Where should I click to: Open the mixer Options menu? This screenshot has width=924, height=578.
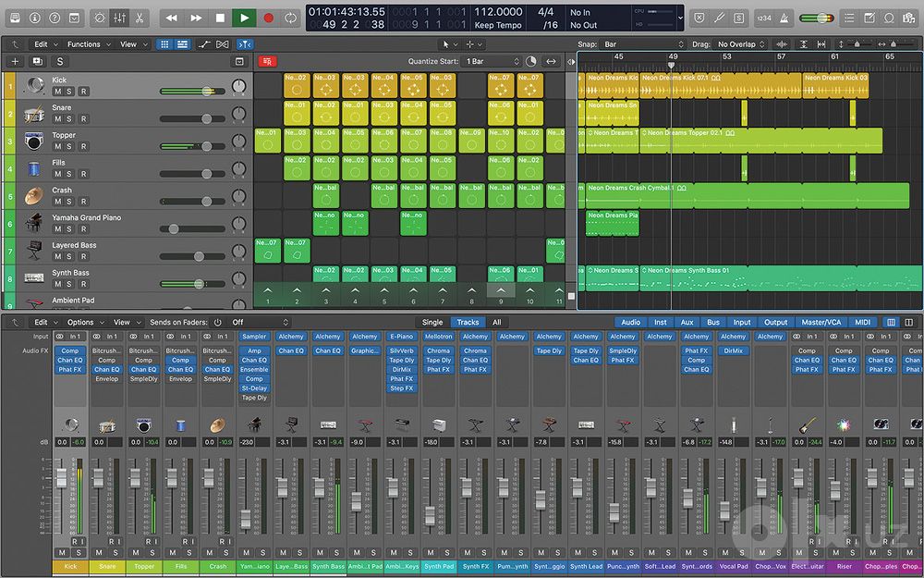click(85, 323)
